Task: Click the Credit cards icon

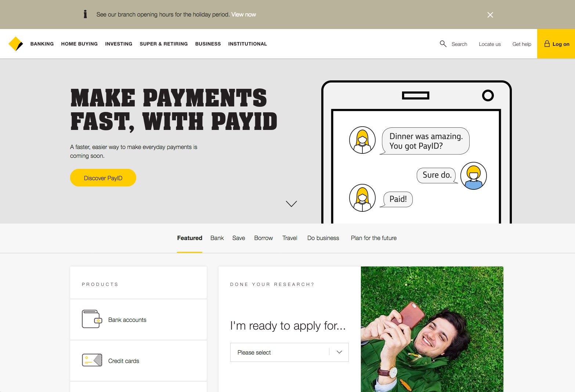Action: pyautogui.click(x=92, y=360)
